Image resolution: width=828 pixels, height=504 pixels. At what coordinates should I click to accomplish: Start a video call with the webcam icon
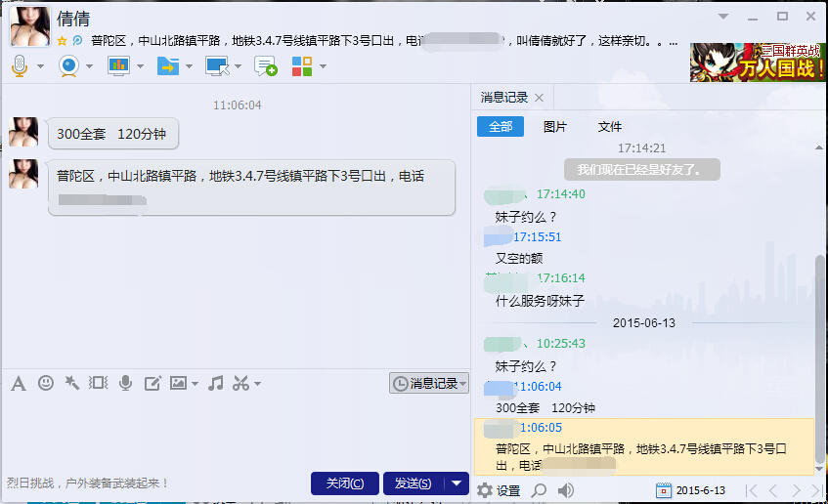tap(69, 65)
